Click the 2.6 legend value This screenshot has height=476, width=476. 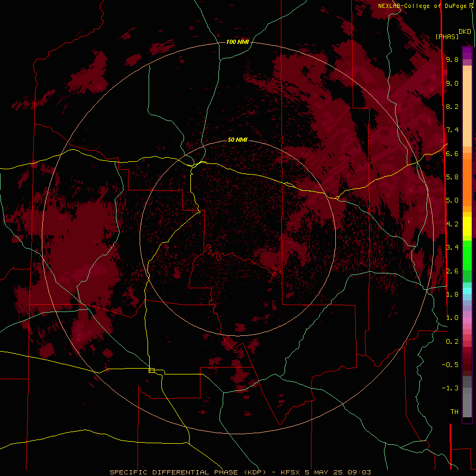coord(452,271)
